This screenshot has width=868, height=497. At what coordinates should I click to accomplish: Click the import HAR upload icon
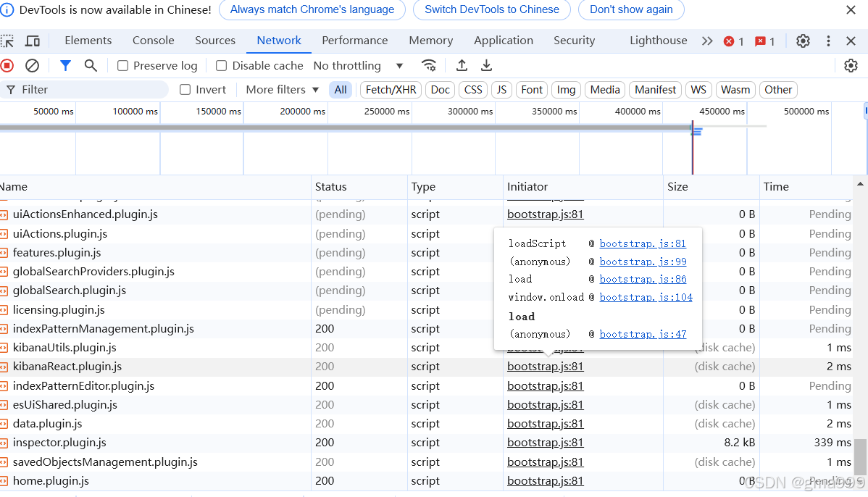pos(462,66)
